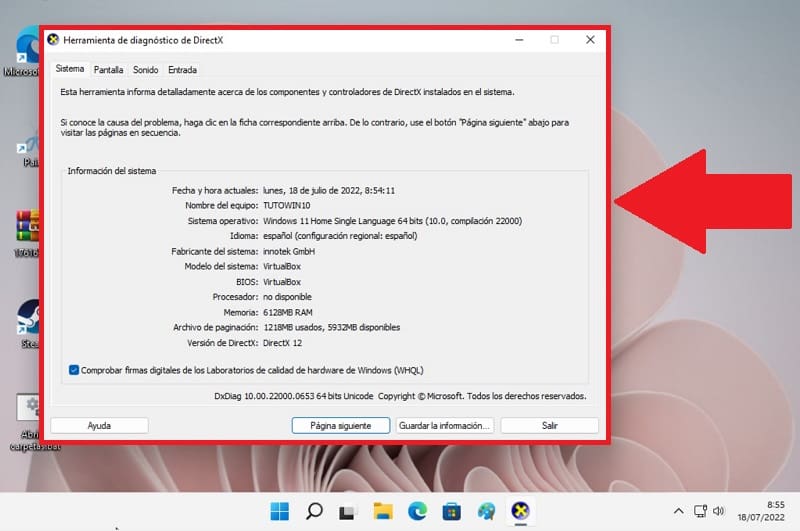This screenshot has height=531, width=800.
Task: Click Guardar la información button
Action: pyautogui.click(x=444, y=425)
